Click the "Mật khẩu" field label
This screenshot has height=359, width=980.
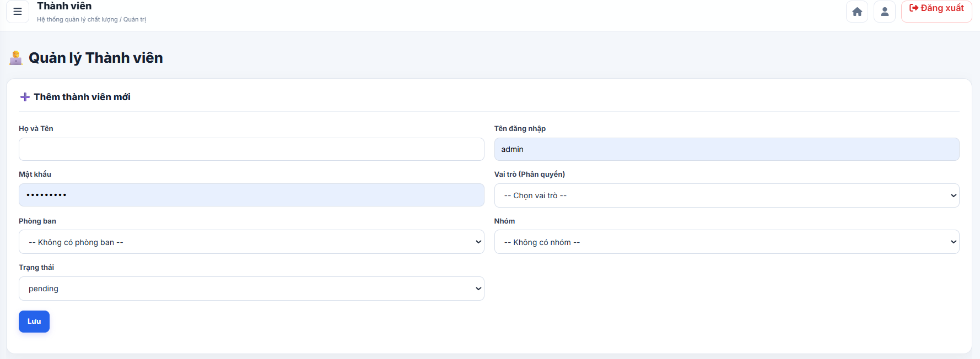click(35, 174)
